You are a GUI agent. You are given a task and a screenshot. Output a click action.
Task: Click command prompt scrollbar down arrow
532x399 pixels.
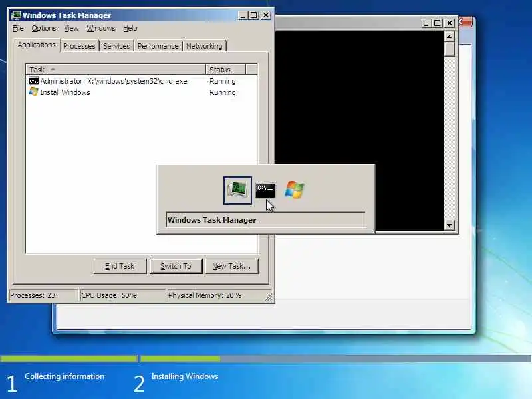click(x=450, y=225)
